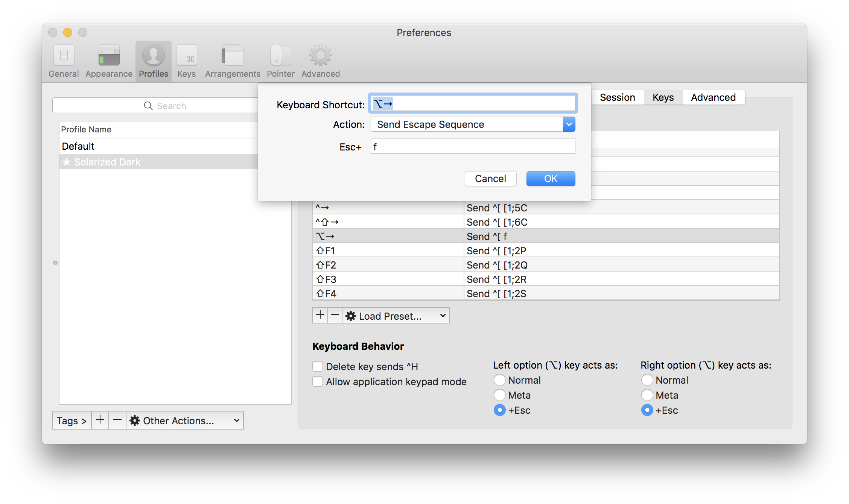
Task: Expand the Action dropdown menu
Action: point(568,124)
